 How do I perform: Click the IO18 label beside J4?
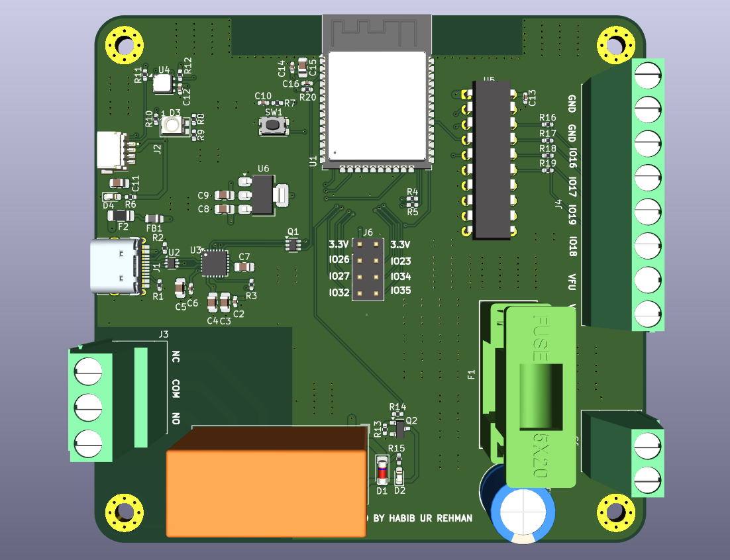pyautogui.click(x=573, y=246)
